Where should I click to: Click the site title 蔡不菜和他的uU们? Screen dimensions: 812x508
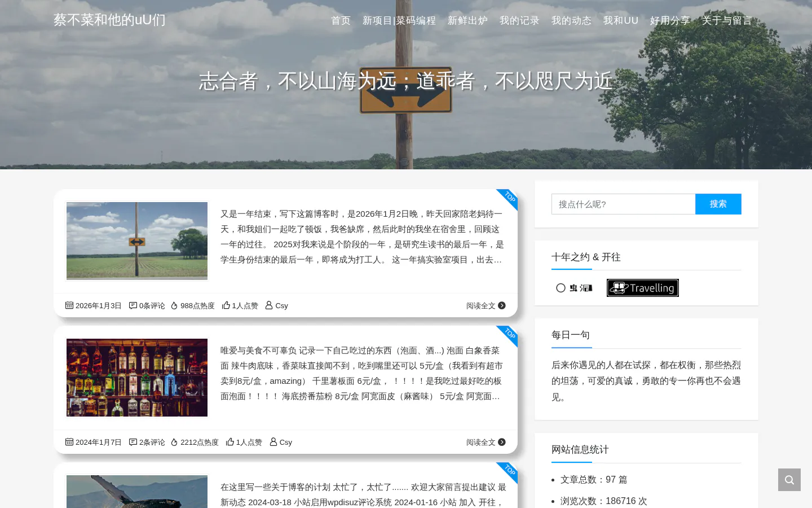(109, 20)
